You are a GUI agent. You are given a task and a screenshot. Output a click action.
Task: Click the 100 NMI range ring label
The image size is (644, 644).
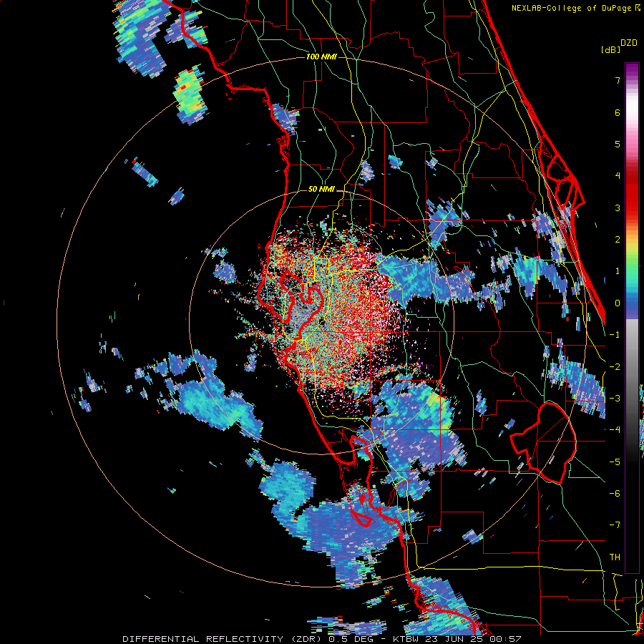pyautogui.click(x=321, y=57)
